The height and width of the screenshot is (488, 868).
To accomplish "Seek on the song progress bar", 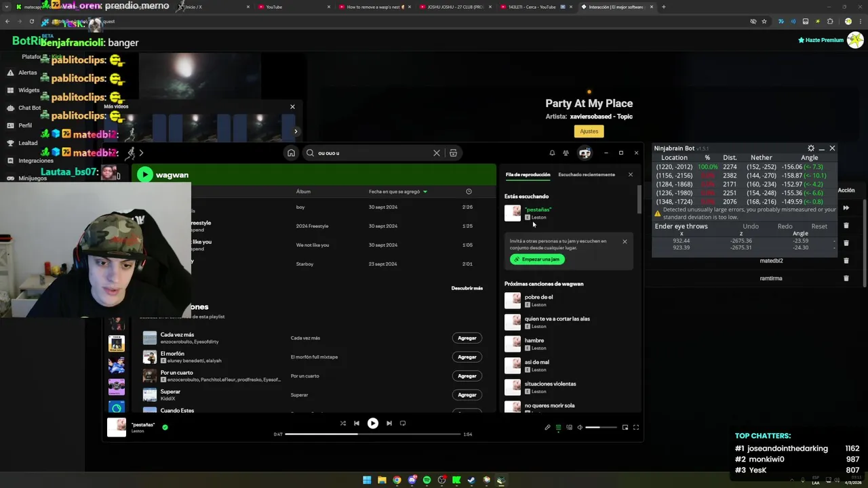I will pos(373,434).
